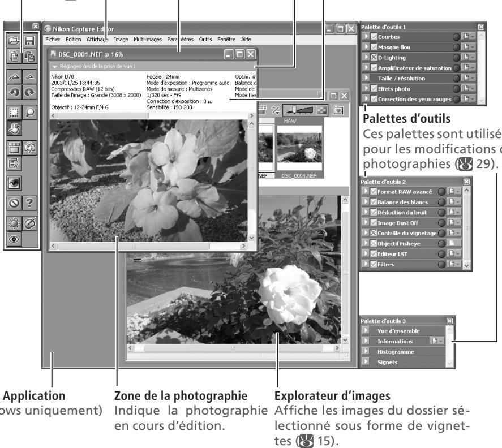Image resolution: width=502 pixels, height=448 pixels.
Task: Click the sun brightness icon in the toolbar
Action: click(x=14, y=223)
